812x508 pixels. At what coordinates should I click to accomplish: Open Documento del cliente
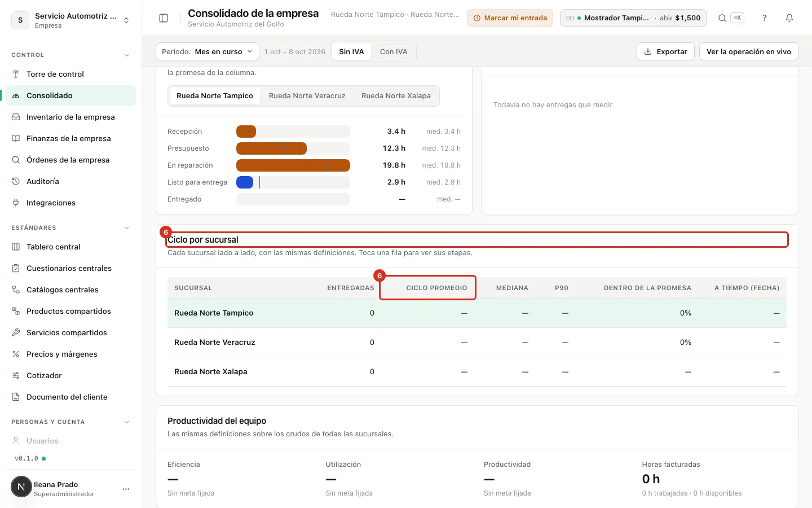pyautogui.click(x=70, y=397)
